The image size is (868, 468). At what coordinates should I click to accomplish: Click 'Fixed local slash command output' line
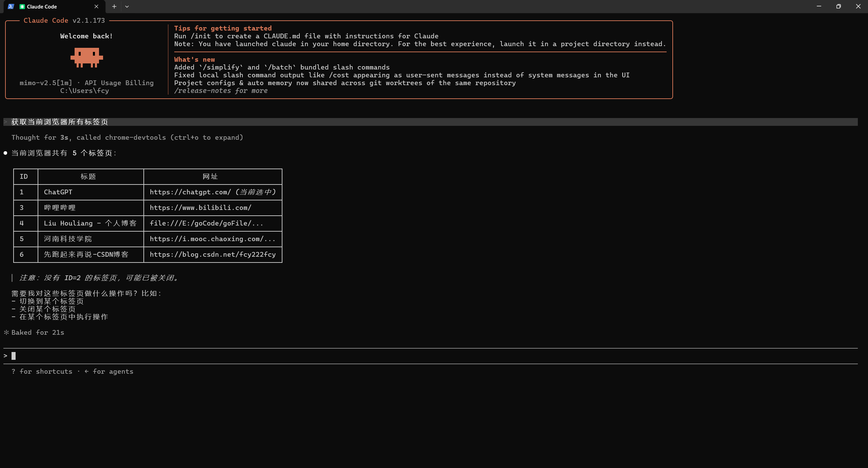click(x=402, y=75)
